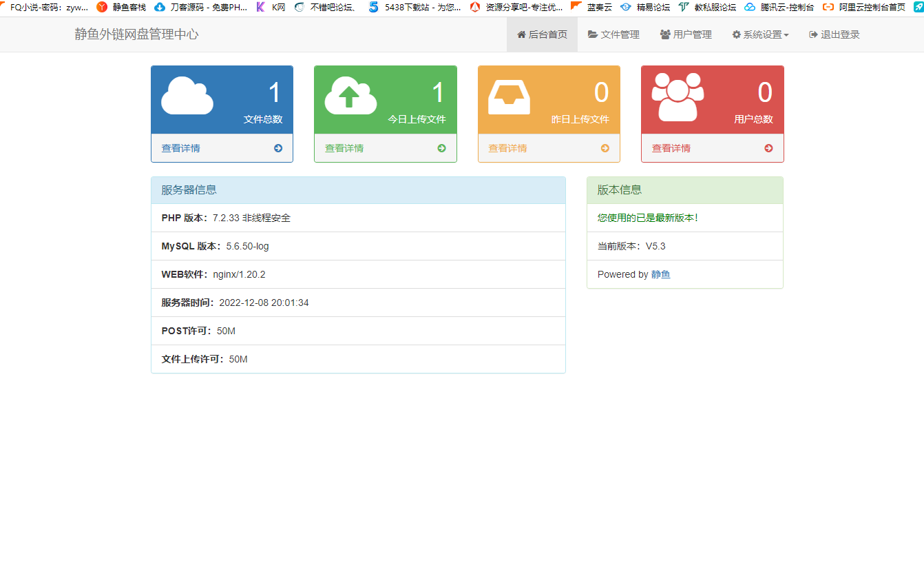924x563 pixels.
Task: Click the green cloud upload icon
Action: (x=350, y=96)
